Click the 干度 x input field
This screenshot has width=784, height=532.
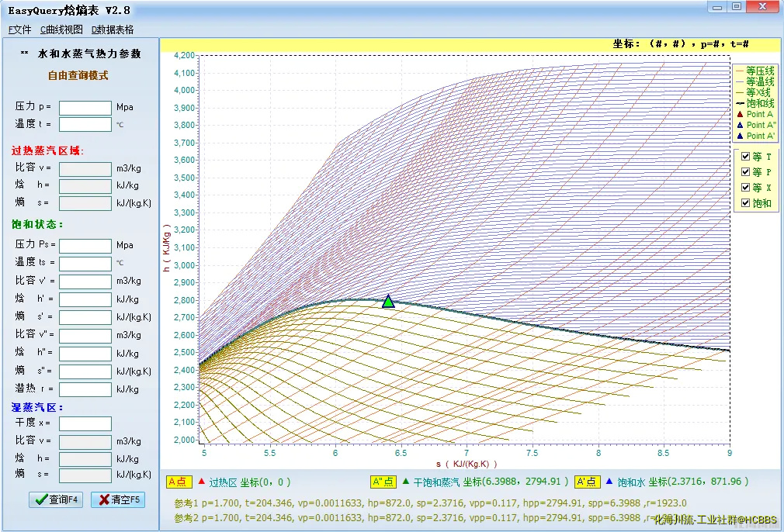[x=85, y=423]
